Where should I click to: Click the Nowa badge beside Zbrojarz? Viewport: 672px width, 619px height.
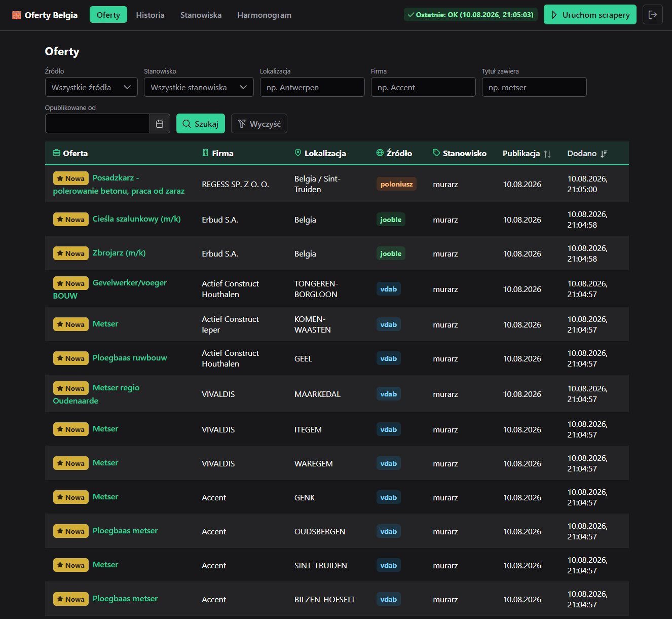(71, 253)
